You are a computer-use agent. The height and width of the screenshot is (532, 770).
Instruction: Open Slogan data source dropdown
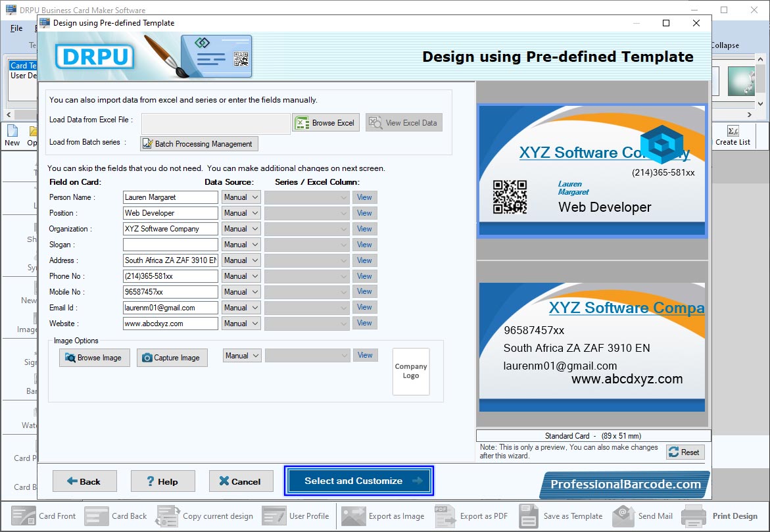click(x=241, y=244)
